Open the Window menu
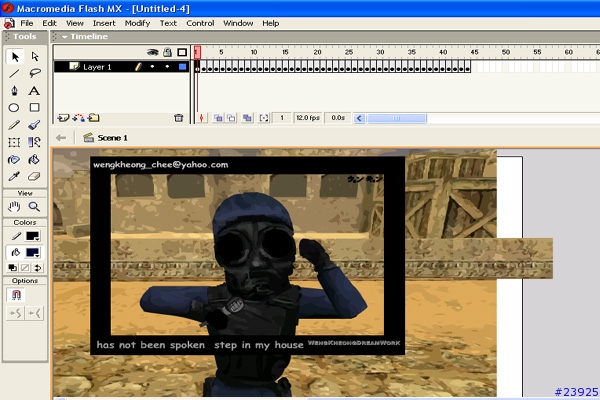600x400 pixels. (238, 23)
